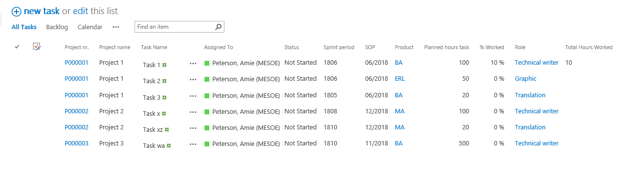Click the plus icon for new task
The image size is (644, 196).
pyautogui.click(x=17, y=11)
